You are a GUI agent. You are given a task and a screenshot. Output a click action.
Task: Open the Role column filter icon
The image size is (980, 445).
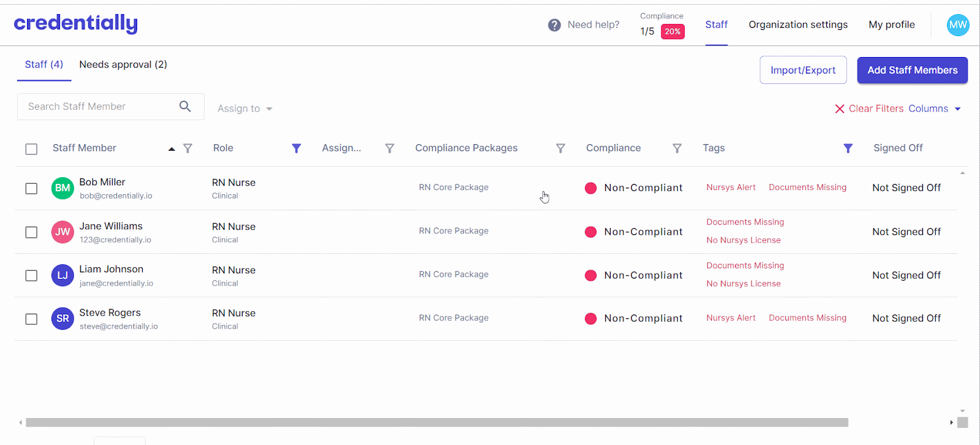[296, 148]
